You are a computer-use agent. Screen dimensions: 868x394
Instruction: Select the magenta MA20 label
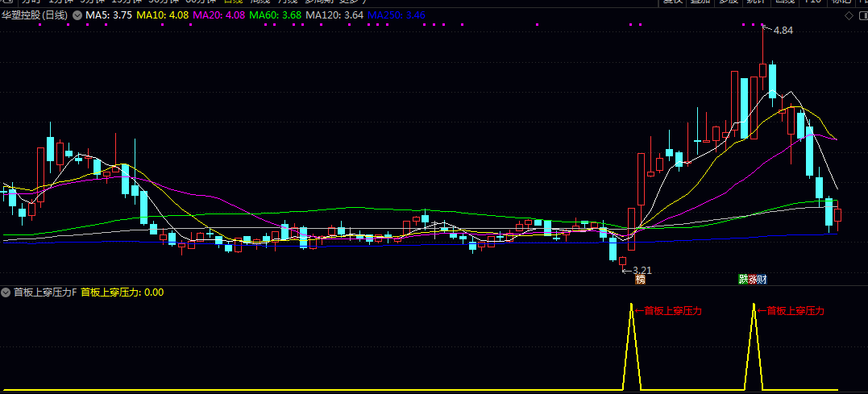coord(218,15)
